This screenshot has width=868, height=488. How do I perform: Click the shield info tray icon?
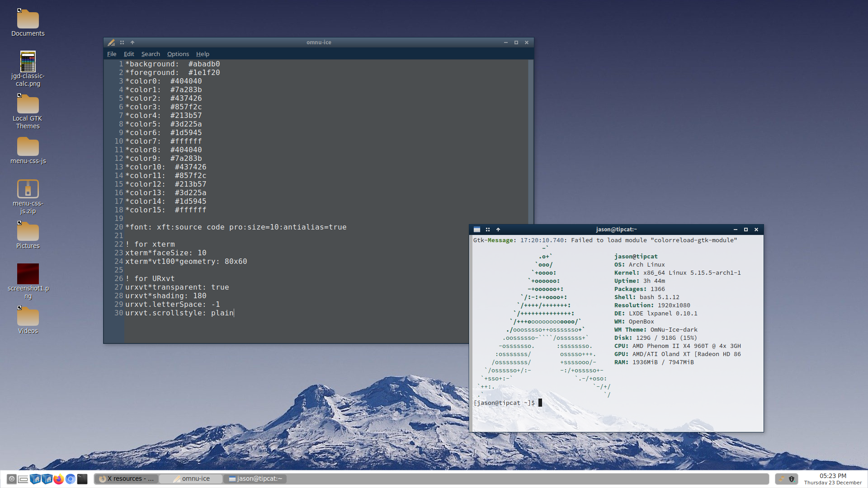pyautogui.click(x=792, y=479)
